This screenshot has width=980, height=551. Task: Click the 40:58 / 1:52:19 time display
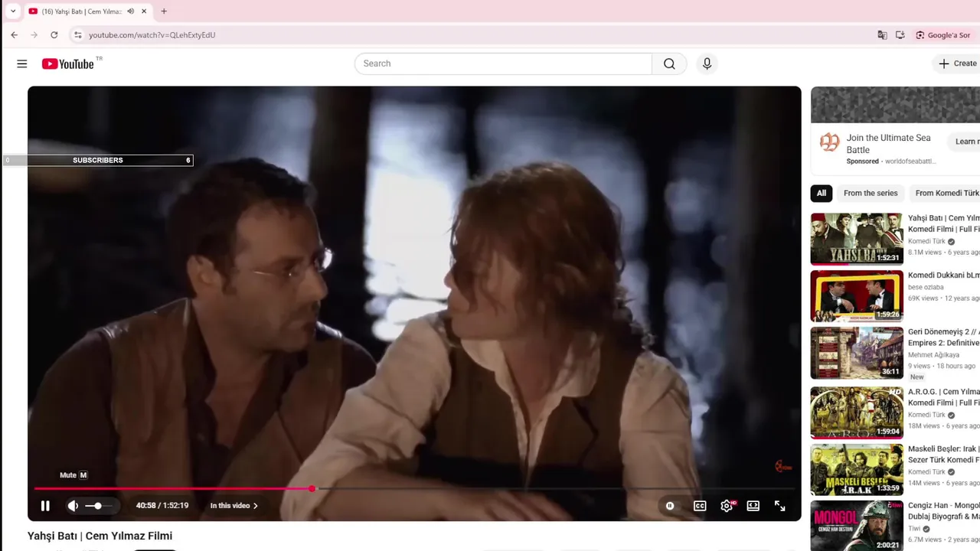pyautogui.click(x=162, y=506)
